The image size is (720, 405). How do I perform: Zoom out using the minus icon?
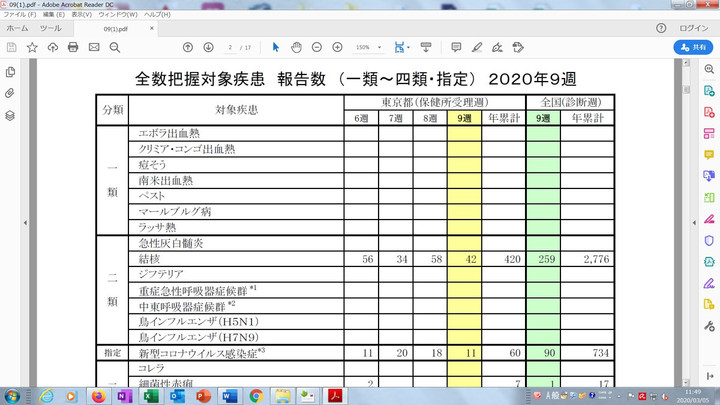[316, 47]
